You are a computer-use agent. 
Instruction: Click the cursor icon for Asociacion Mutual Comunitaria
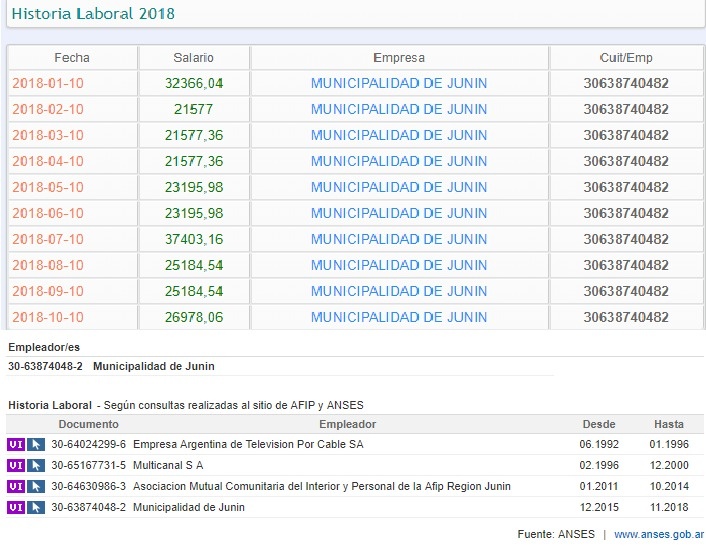(x=36, y=486)
